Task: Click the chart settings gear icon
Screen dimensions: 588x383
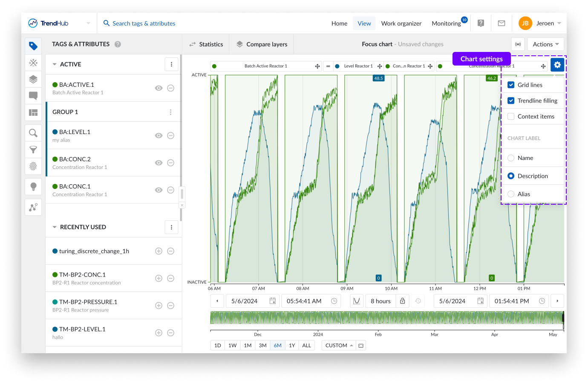Action: click(x=557, y=65)
